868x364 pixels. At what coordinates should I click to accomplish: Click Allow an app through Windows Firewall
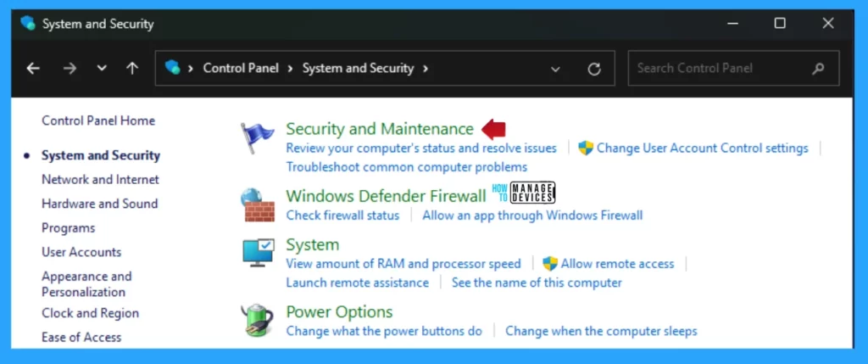532,216
